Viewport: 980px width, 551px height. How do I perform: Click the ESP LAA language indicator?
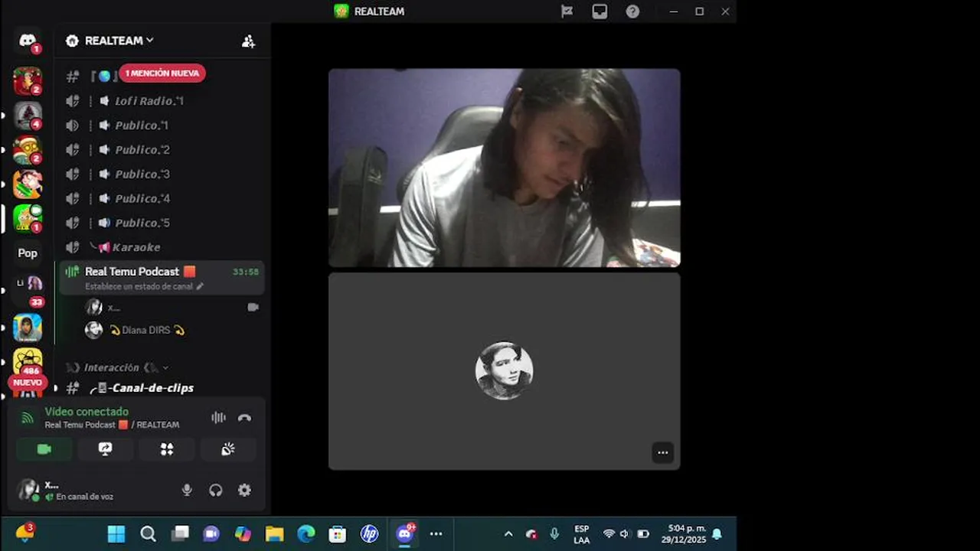pyautogui.click(x=582, y=534)
